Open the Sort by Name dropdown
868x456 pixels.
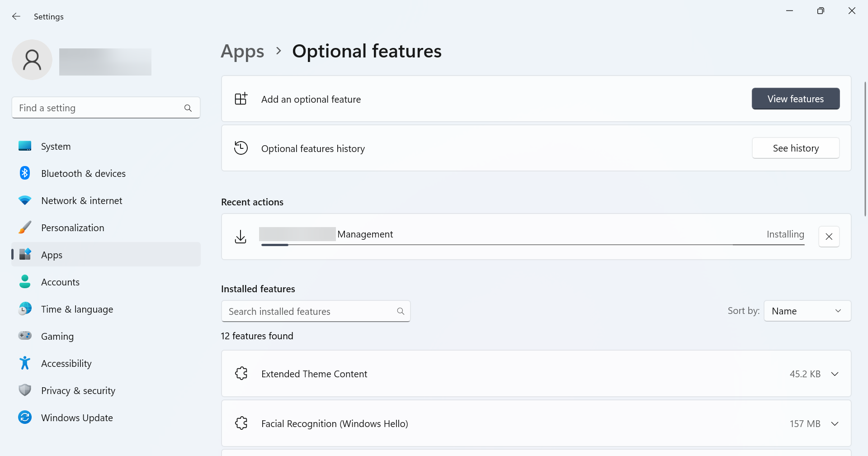[x=807, y=311]
